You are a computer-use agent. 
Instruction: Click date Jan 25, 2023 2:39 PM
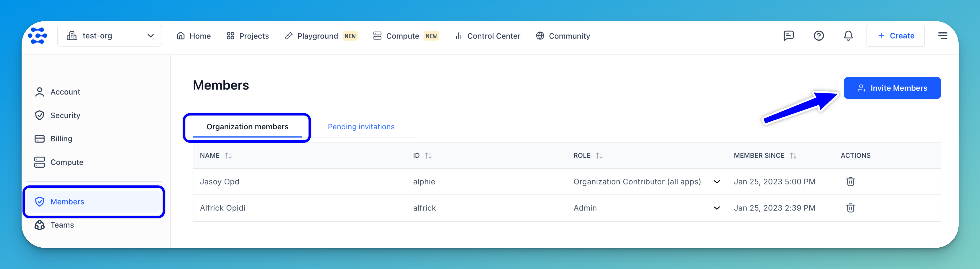pyautogui.click(x=775, y=208)
